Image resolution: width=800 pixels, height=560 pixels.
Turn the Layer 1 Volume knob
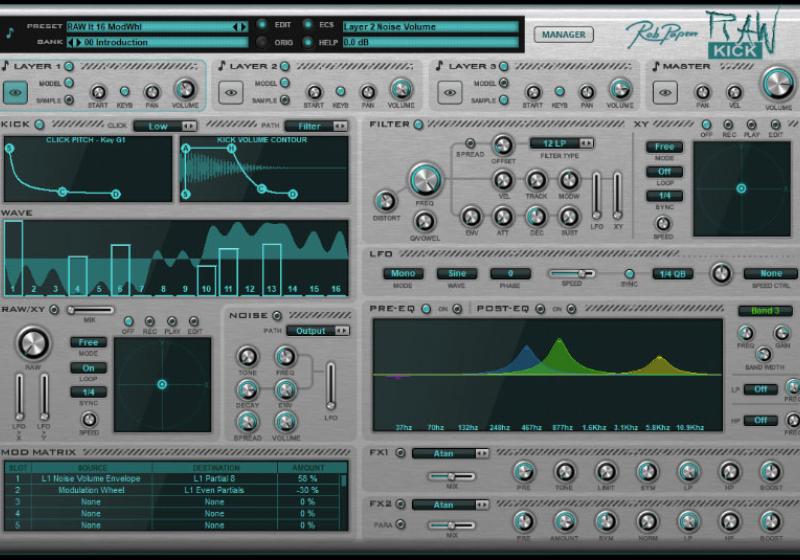(185, 89)
